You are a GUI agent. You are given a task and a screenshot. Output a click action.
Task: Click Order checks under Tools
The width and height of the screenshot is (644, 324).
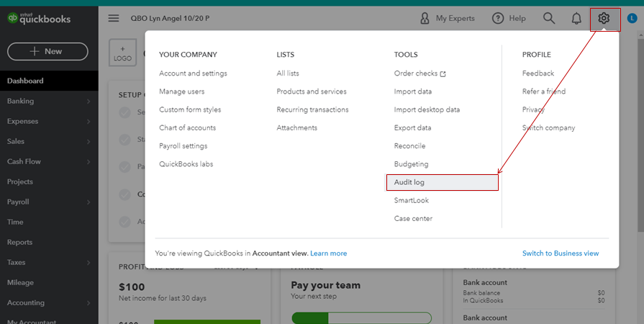coord(416,73)
